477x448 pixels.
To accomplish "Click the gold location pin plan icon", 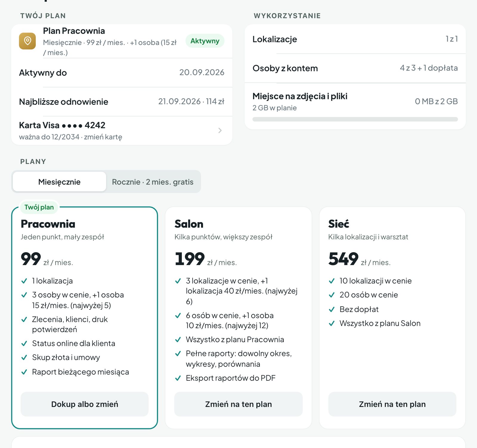I will pyautogui.click(x=27, y=41).
